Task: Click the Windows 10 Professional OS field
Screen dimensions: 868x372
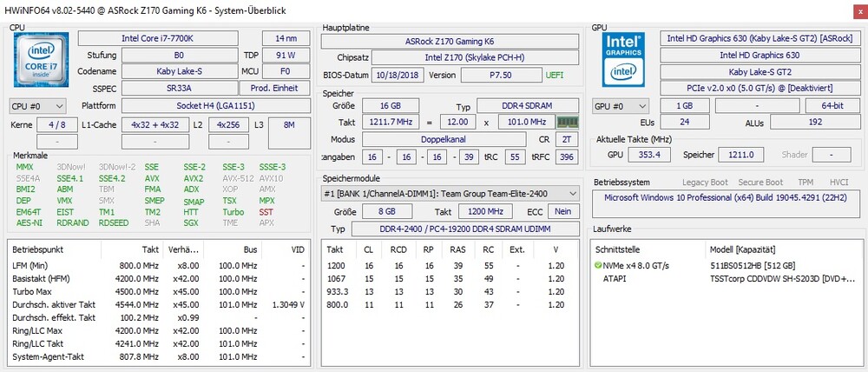Action: point(725,203)
